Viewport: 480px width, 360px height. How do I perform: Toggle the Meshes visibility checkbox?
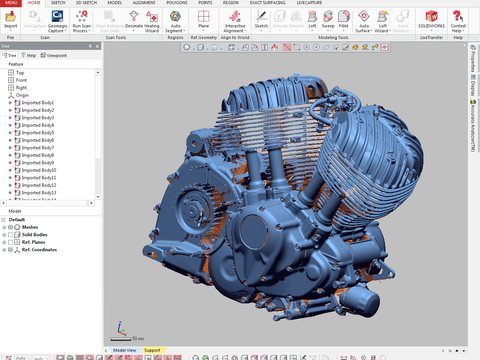point(10,227)
